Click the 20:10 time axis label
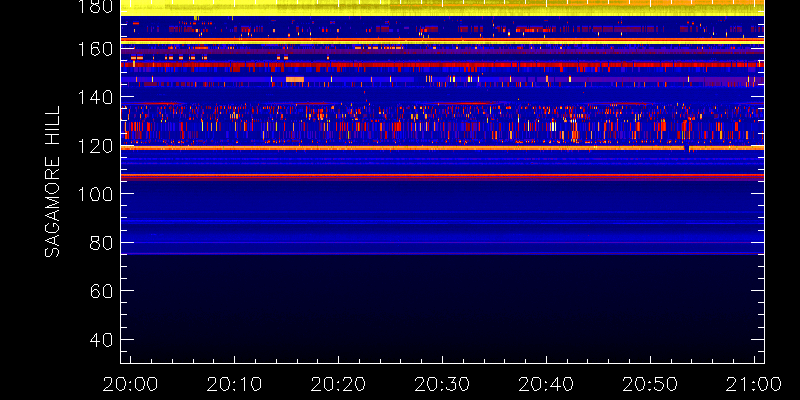This screenshot has width=800, height=400. (234, 384)
